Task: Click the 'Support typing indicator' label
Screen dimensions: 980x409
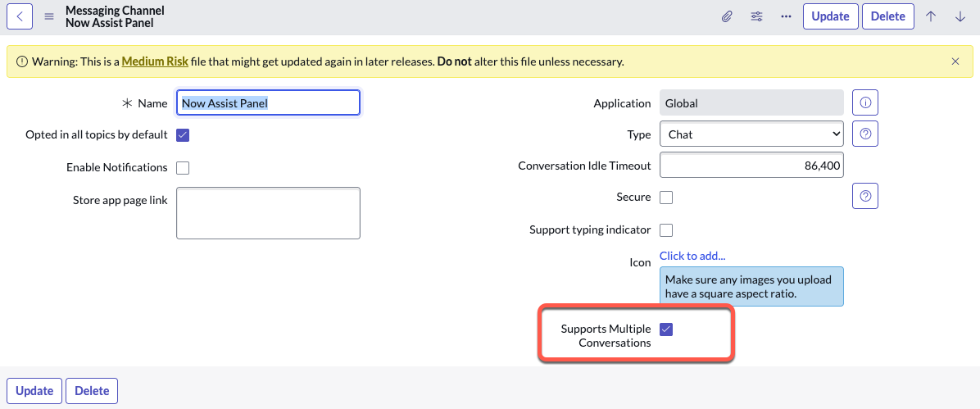Action: point(590,229)
